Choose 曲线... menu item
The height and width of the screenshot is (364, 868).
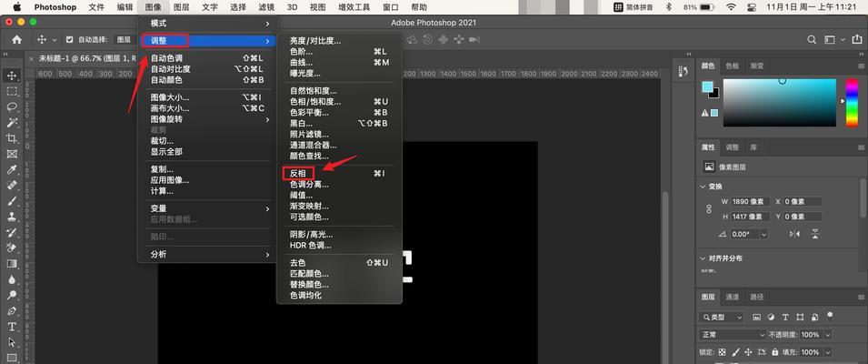tap(339, 62)
